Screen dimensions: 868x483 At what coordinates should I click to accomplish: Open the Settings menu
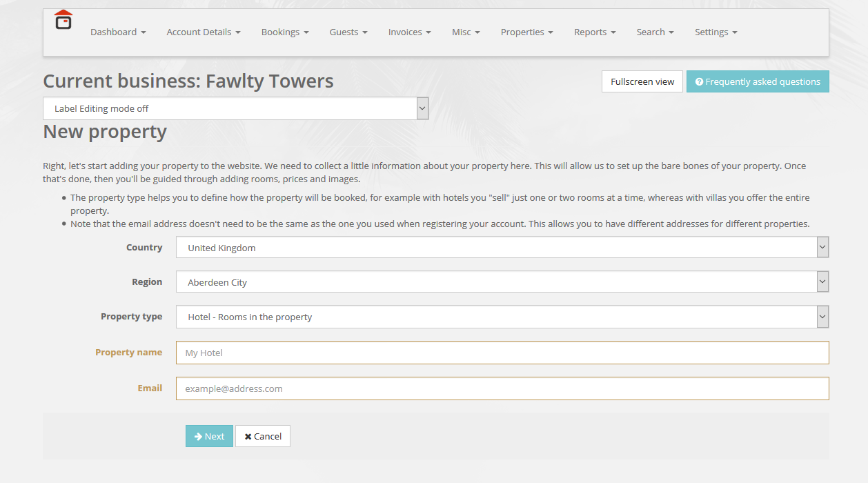coord(716,32)
